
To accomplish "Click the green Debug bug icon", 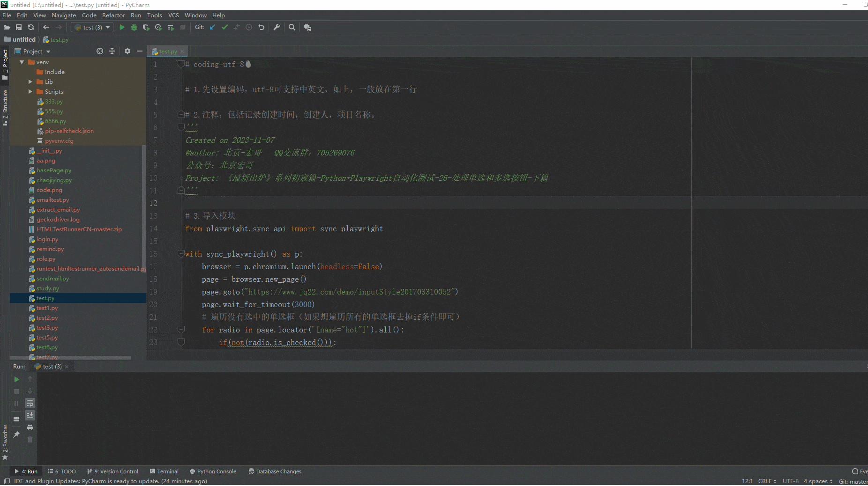I will click(134, 27).
